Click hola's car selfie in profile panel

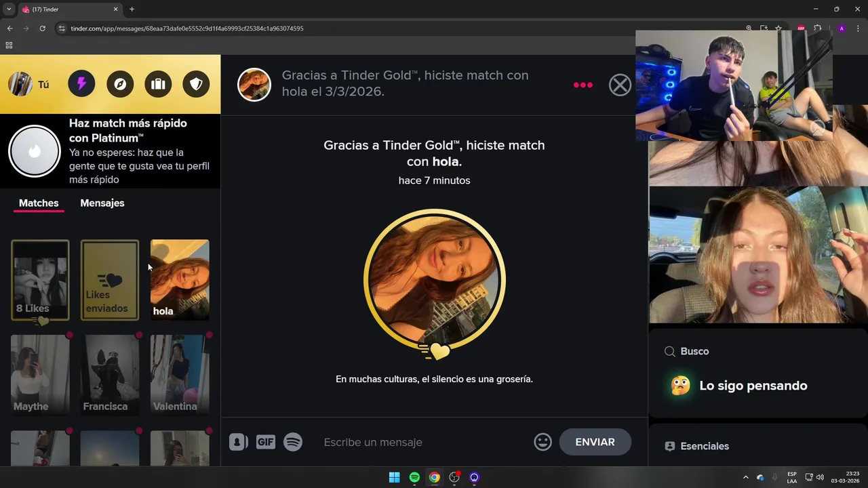(758, 256)
